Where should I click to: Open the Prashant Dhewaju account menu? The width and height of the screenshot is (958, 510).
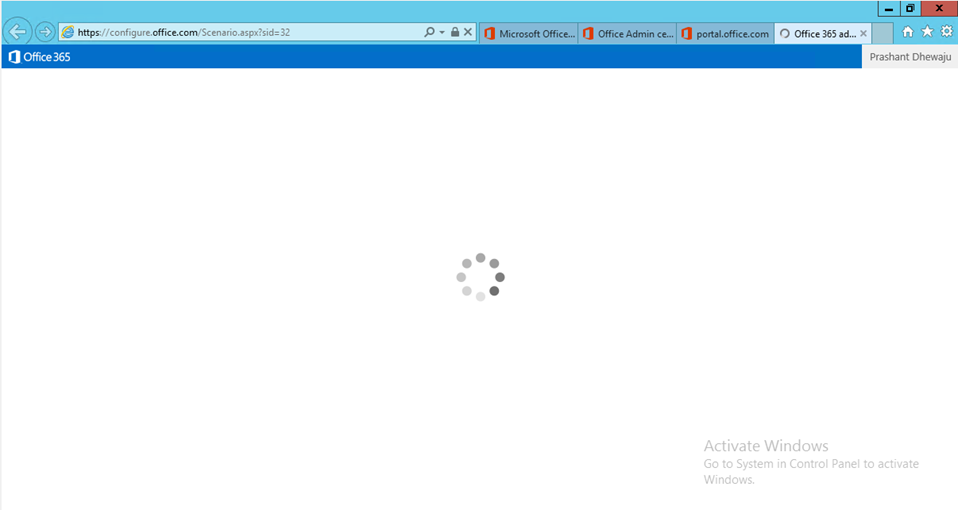pyautogui.click(x=910, y=57)
